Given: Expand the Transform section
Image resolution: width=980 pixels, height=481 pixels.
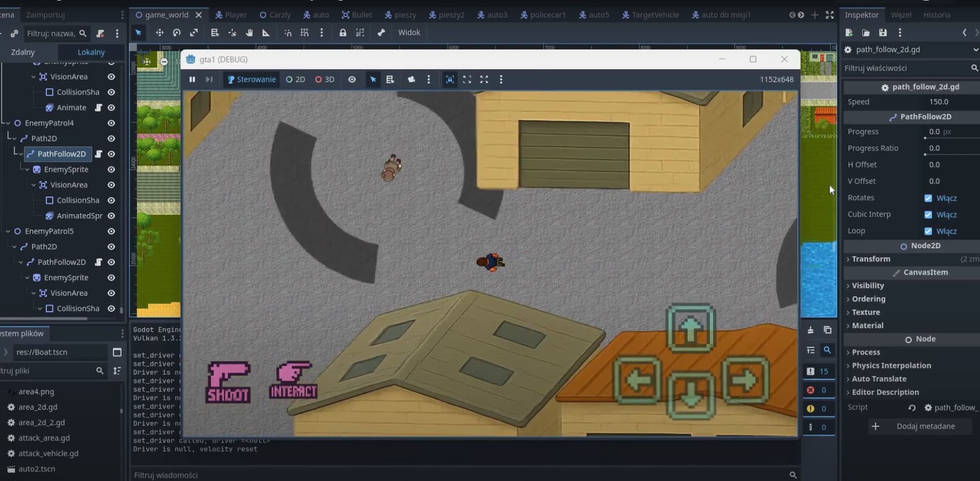Looking at the screenshot, I should pos(871,259).
